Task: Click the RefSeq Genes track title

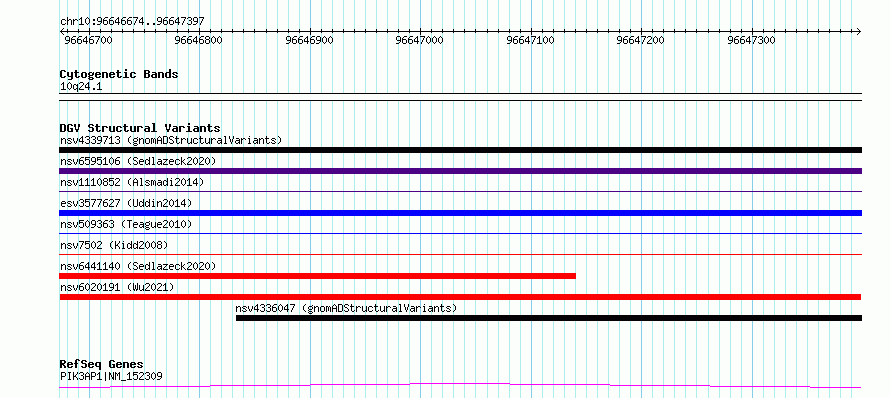Action: click(x=101, y=364)
